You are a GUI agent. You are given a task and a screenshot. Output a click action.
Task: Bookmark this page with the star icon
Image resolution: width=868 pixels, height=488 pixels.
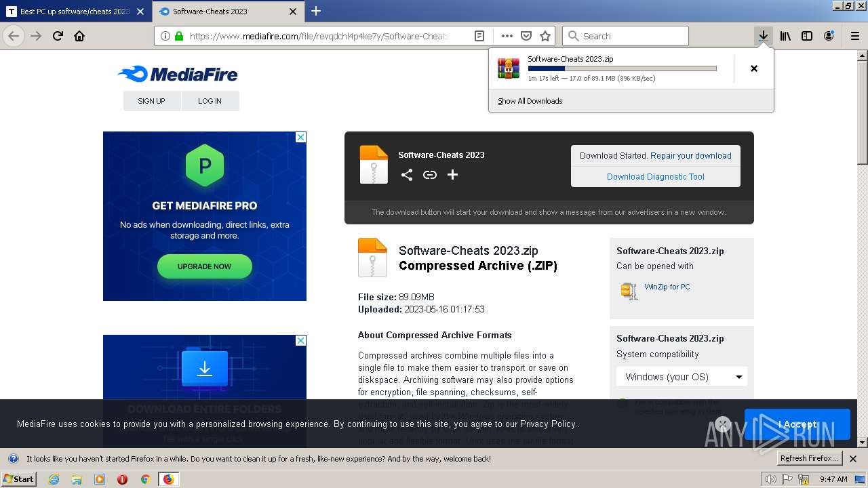[545, 36]
